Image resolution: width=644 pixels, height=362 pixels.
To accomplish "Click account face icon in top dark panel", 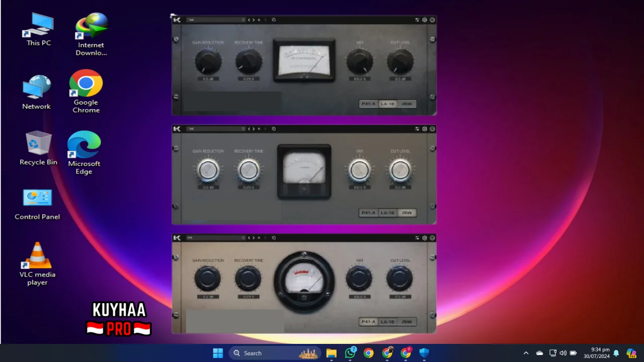I will click(x=432, y=20).
